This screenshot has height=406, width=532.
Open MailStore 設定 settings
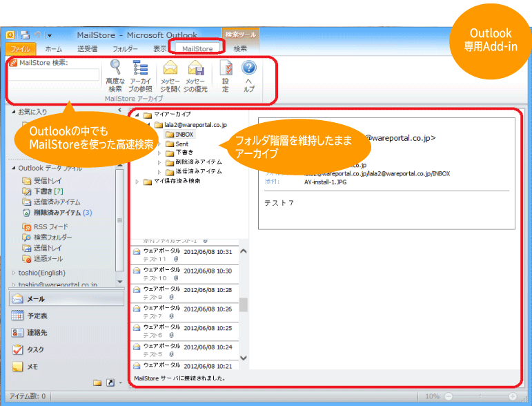click(x=226, y=76)
